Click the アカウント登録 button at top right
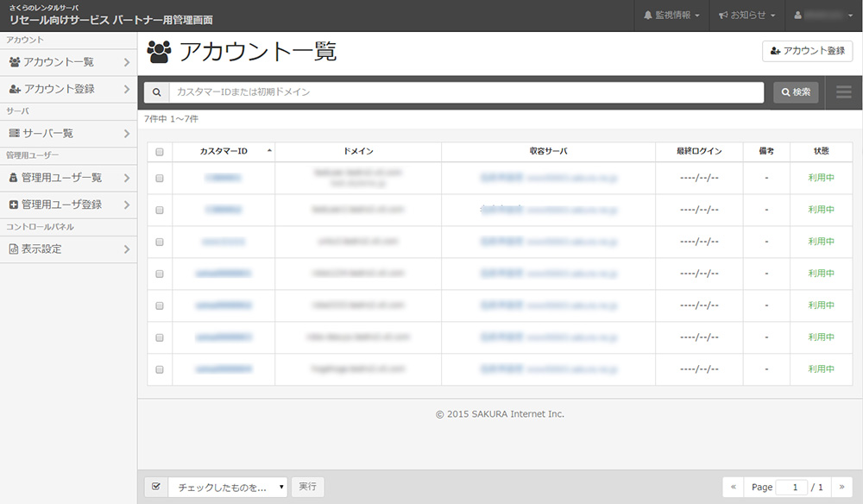The image size is (863, 504). 807,51
